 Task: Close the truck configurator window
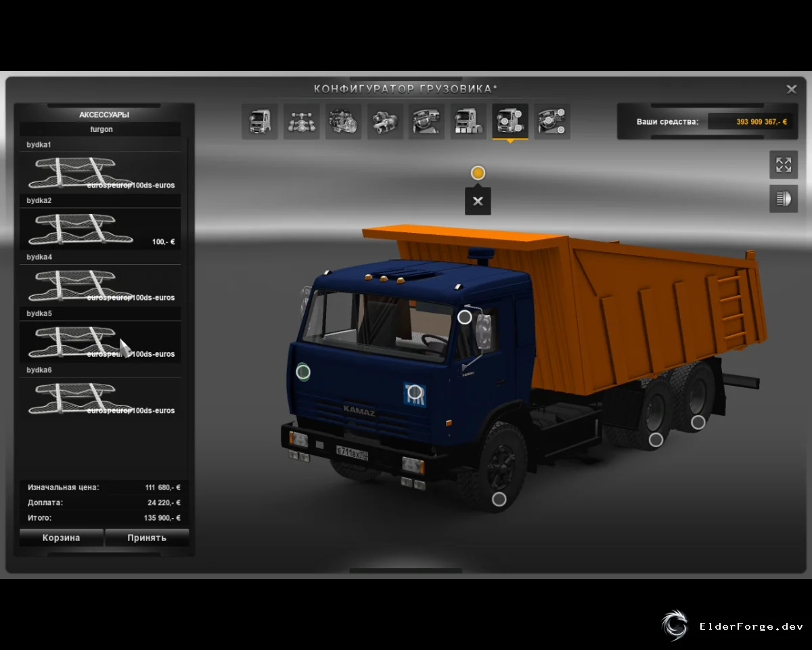(791, 89)
